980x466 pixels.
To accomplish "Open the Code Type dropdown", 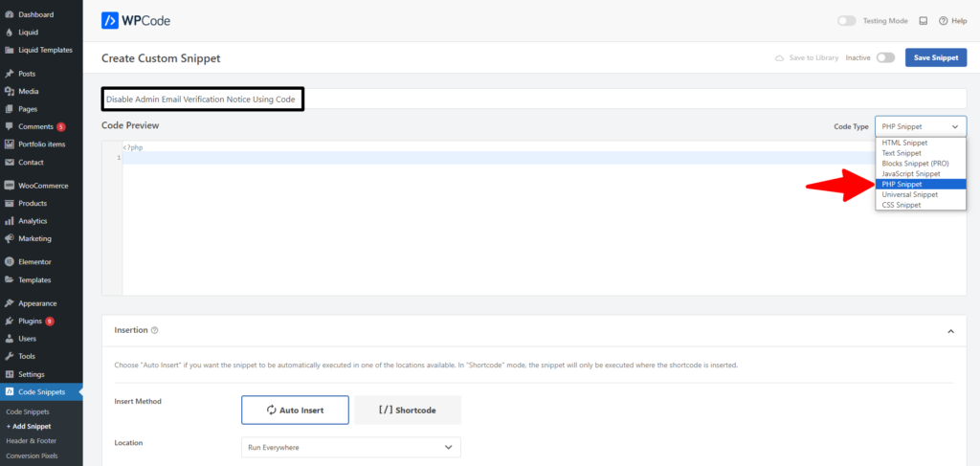I will click(x=921, y=126).
